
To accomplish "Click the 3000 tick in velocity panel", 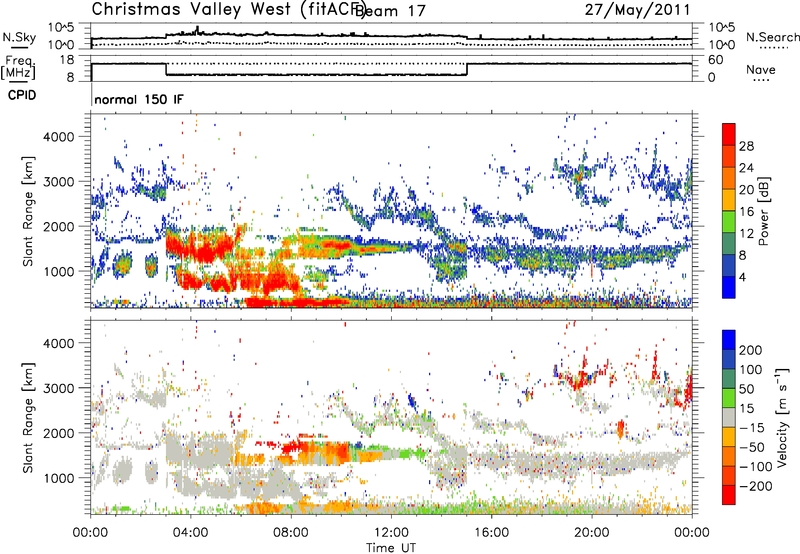I will [58, 388].
